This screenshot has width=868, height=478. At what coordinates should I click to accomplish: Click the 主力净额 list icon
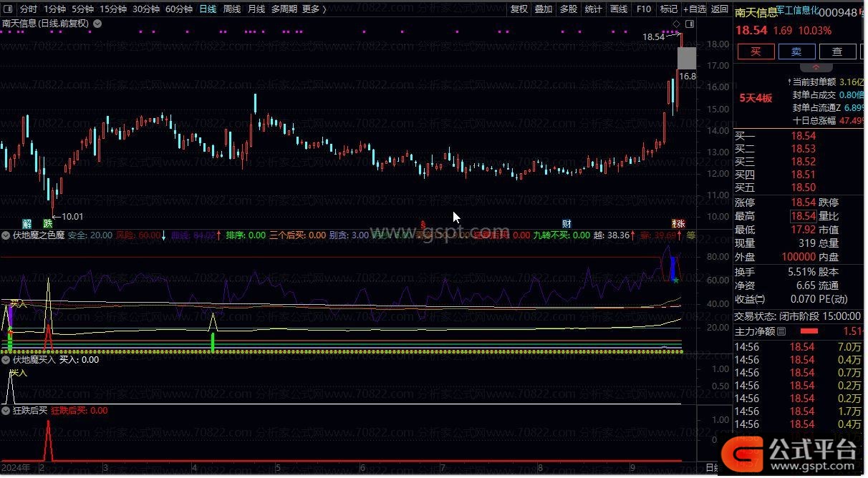click(781, 331)
